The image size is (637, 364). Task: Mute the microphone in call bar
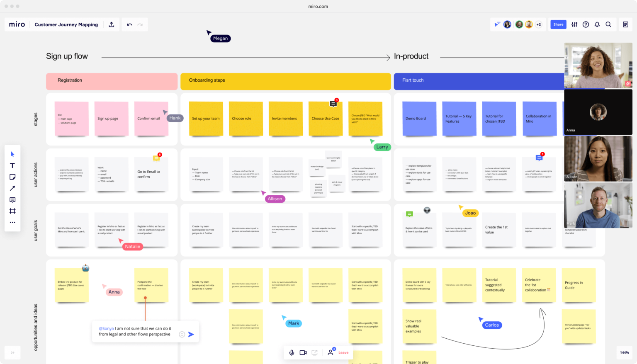click(x=292, y=352)
